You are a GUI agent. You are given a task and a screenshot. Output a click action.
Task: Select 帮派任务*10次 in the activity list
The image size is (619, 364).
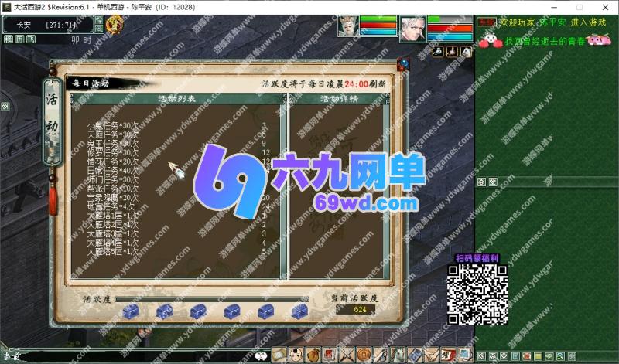click(113, 189)
